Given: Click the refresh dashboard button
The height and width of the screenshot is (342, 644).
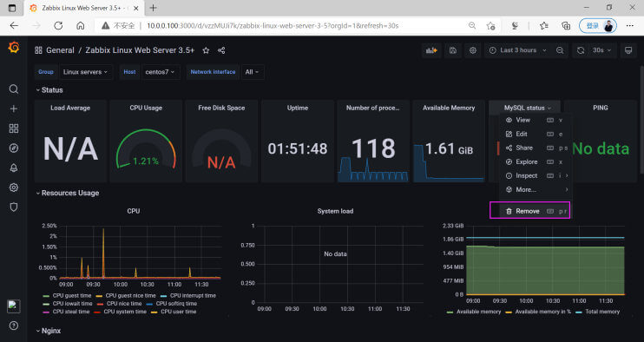Looking at the screenshot, I should click(x=581, y=50).
